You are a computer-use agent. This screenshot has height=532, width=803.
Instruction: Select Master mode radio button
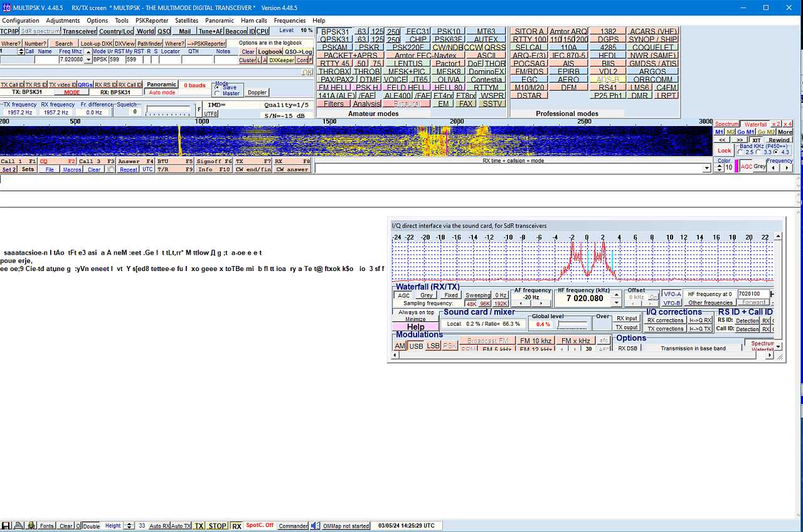(x=218, y=93)
